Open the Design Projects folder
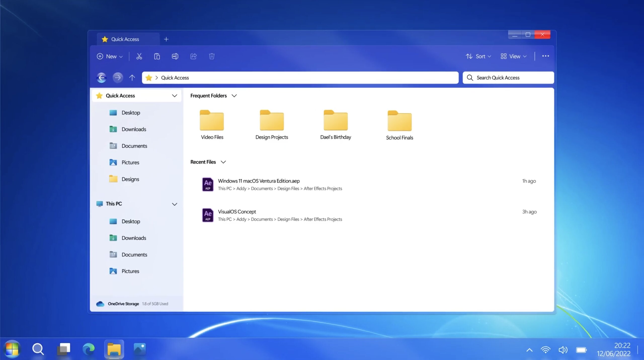Image resolution: width=644 pixels, height=360 pixels. (x=272, y=125)
